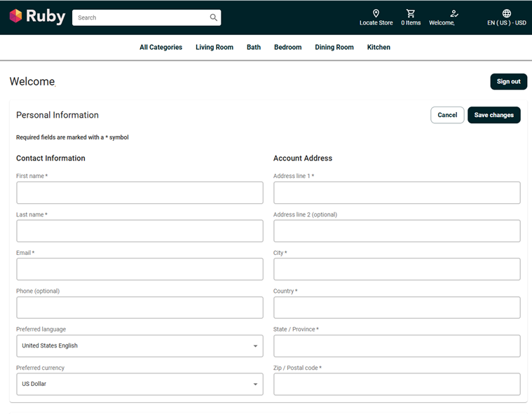The image size is (532, 414).
Task: Click the Welcome account user icon
Action: [x=454, y=13]
